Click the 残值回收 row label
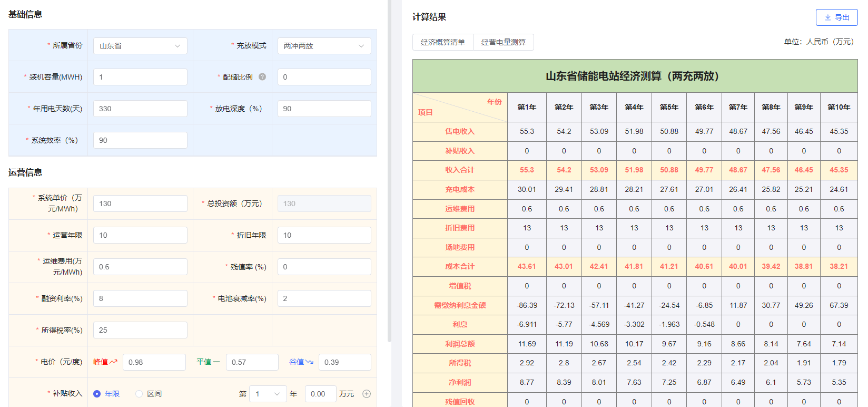Screen dimensions: 868x407 [460, 402]
